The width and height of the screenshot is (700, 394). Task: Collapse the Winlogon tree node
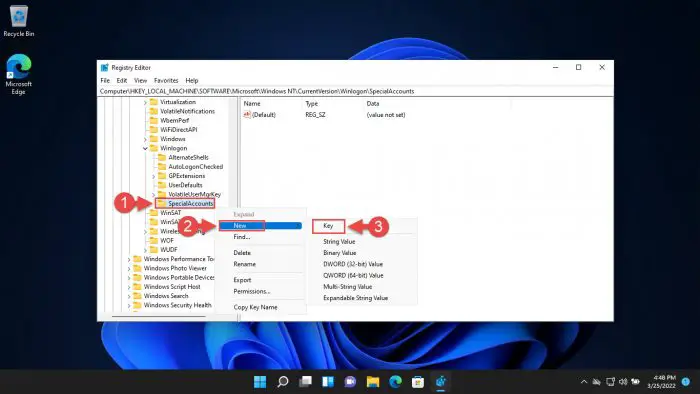click(x=145, y=148)
